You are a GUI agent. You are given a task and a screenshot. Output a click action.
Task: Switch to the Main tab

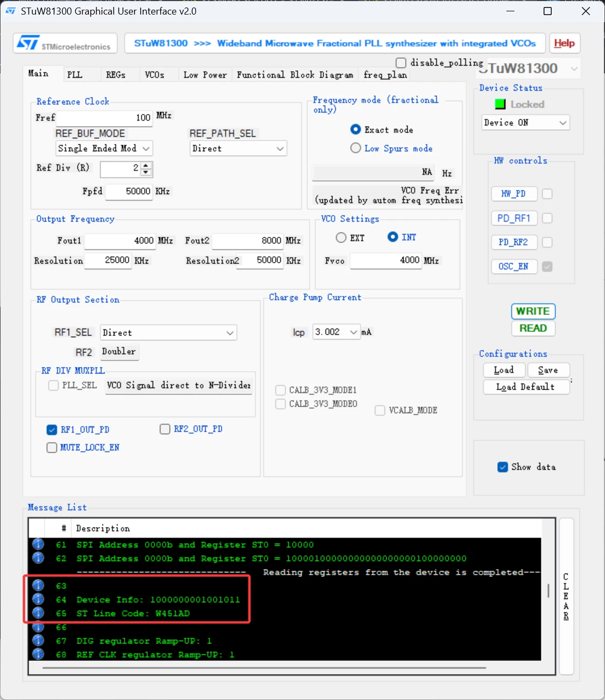[38, 73]
